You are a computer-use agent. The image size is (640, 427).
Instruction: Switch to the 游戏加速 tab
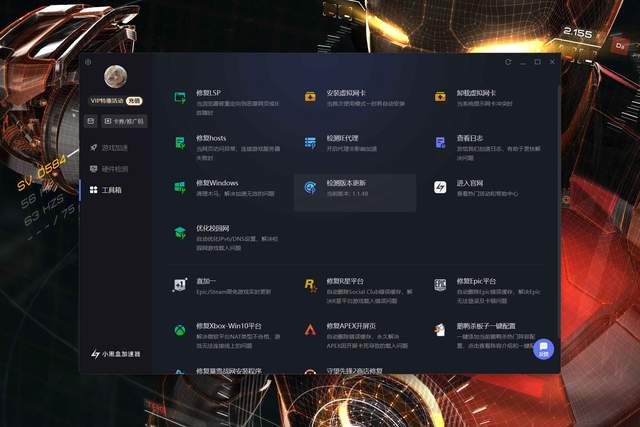pyautogui.click(x=109, y=147)
